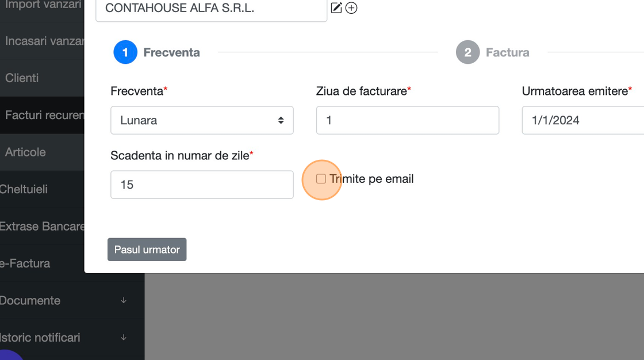The height and width of the screenshot is (360, 644).
Task: Open Articole in the sidebar
Action: tap(25, 152)
